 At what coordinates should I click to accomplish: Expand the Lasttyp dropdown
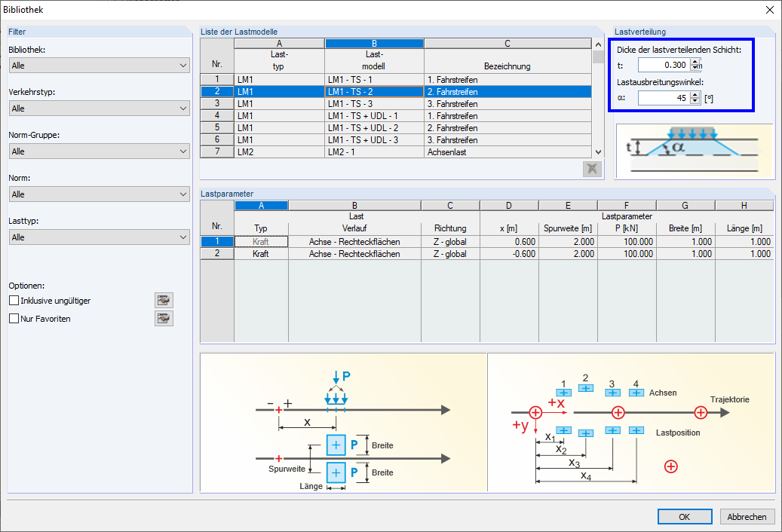pyautogui.click(x=100, y=237)
